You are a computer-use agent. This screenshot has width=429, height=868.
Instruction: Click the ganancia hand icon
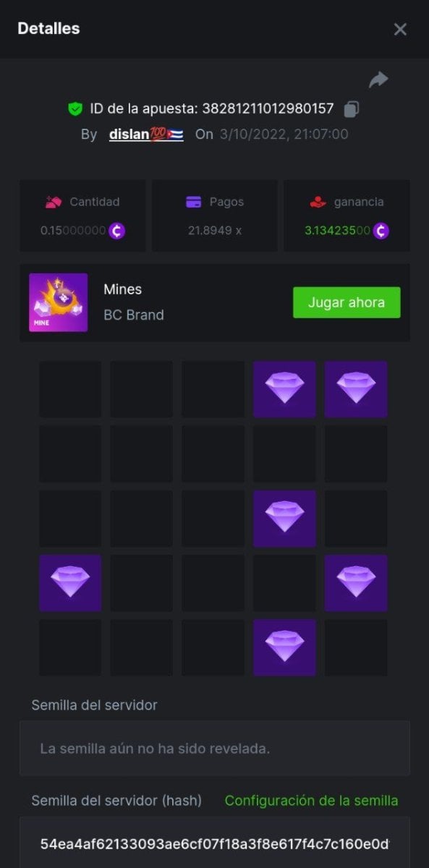coord(315,203)
